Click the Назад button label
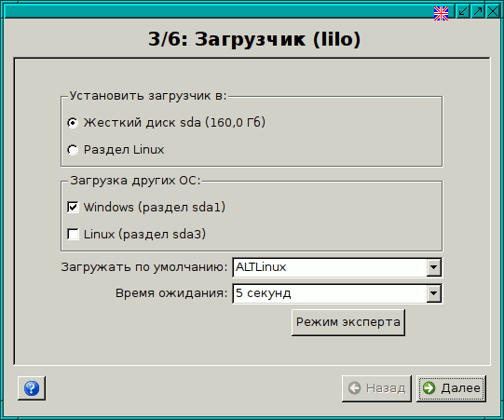The height and width of the screenshot is (420, 504). point(386,388)
